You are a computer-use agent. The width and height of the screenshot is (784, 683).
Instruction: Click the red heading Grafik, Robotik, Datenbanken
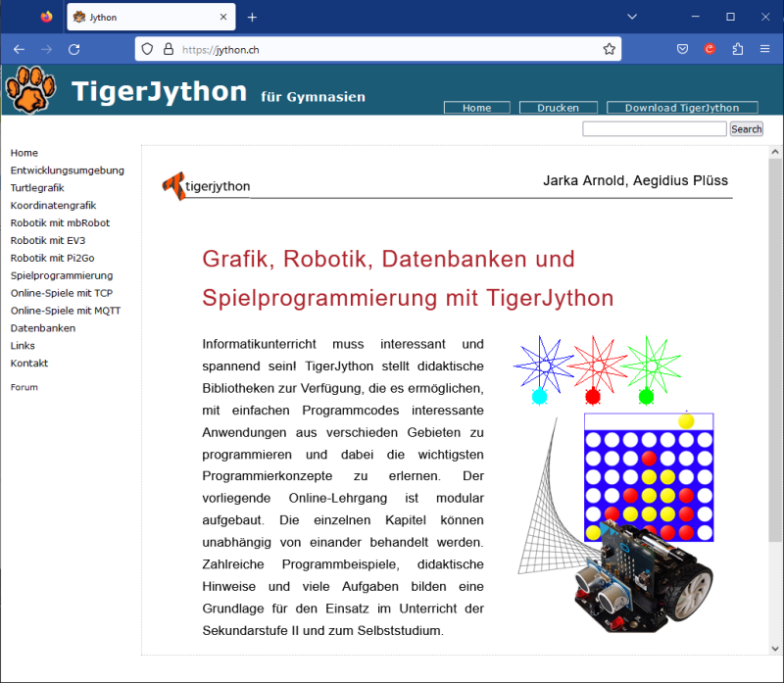point(408,278)
